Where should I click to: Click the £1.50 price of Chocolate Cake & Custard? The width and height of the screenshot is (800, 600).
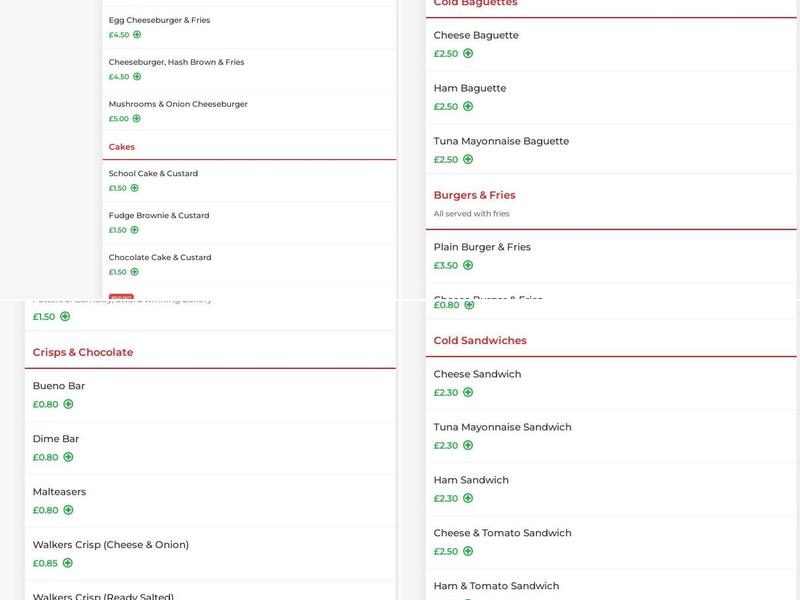point(118,272)
